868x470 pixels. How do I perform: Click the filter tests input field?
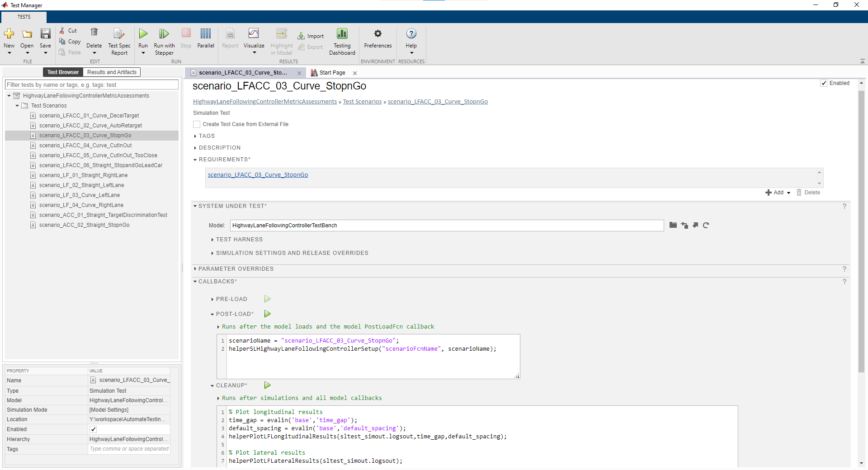(91, 85)
